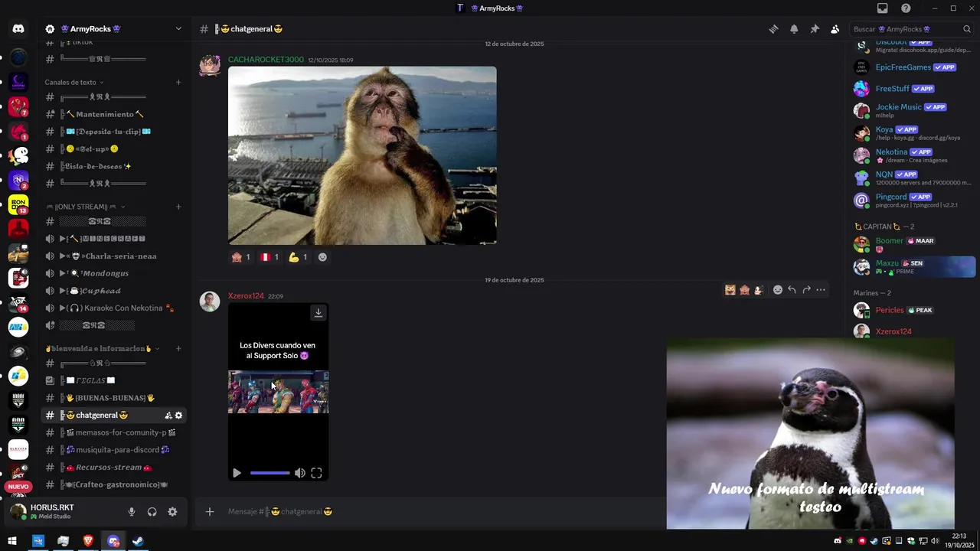980x551 pixels.
Task: Type in Mensaje chatgeneral input field
Action: pyautogui.click(x=444, y=511)
